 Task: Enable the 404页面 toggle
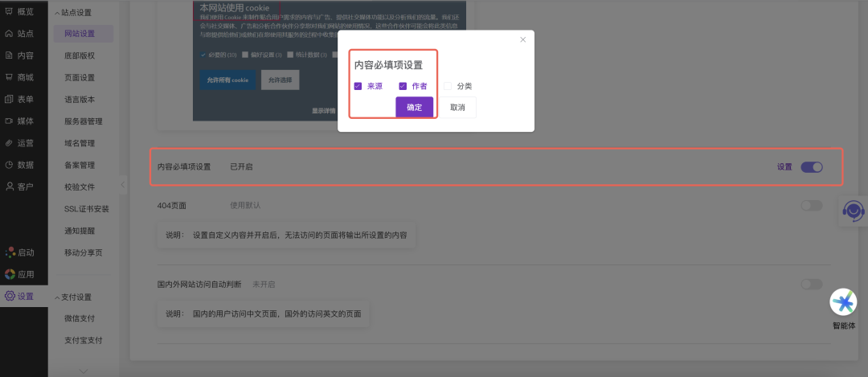pyautogui.click(x=812, y=206)
